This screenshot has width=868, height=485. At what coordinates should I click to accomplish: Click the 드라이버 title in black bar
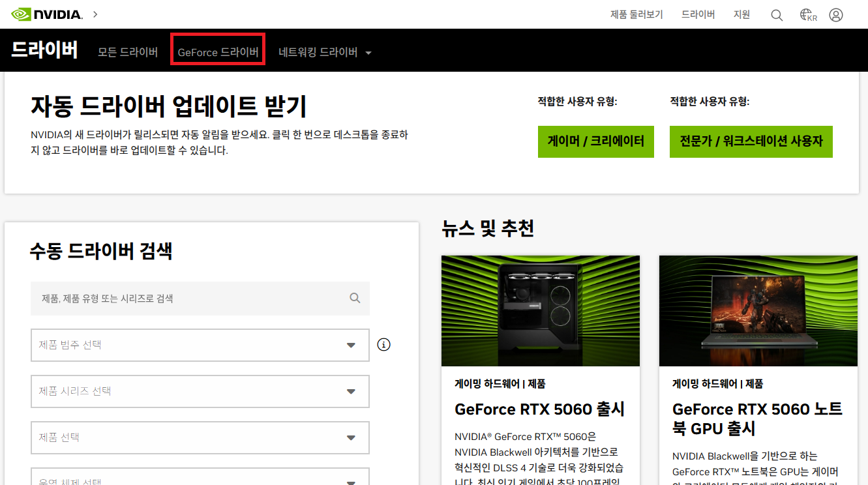(45, 50)
